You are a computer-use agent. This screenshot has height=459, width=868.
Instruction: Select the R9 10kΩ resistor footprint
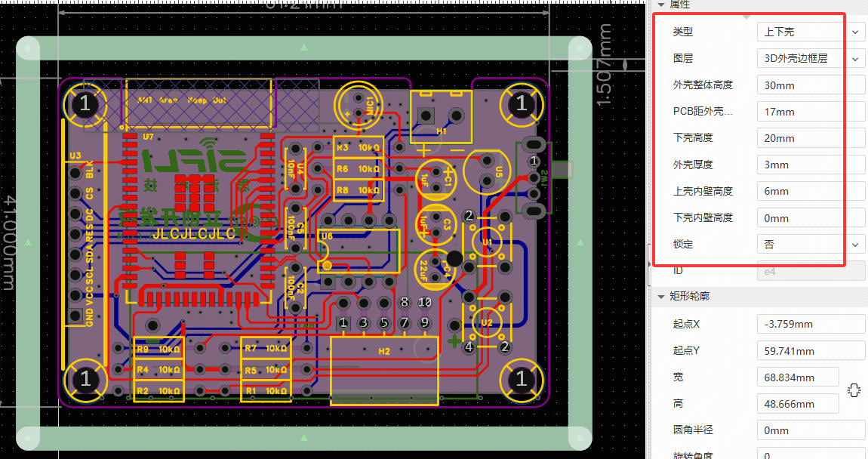[x=159, y=349]
